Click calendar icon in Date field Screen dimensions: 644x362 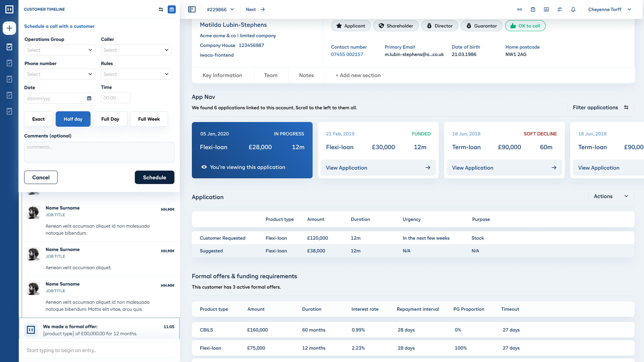point(89,98)
